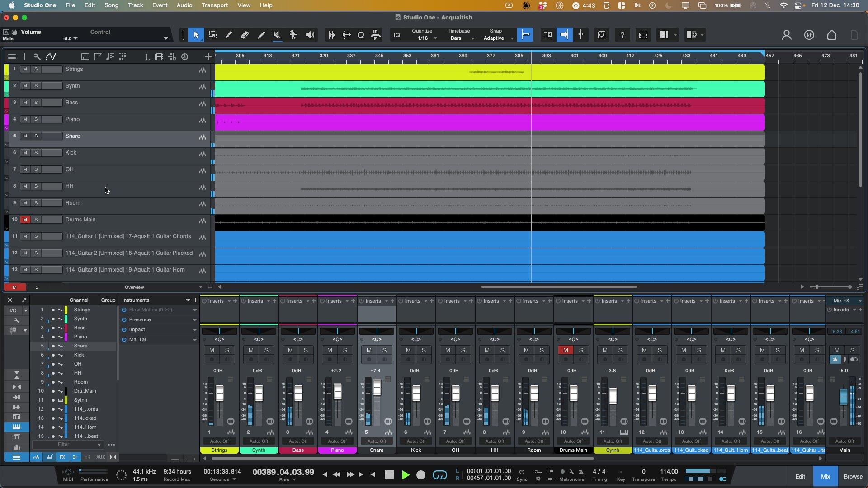Open the Edit view button
The image size is (868, 488).
point(800,476)
